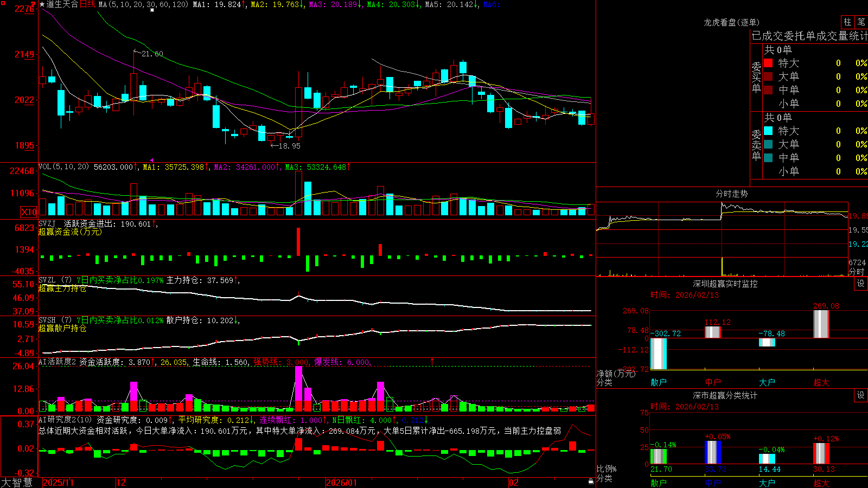
Task: Click the AI活跃度2 indicator name
Action: coord(58,362)
